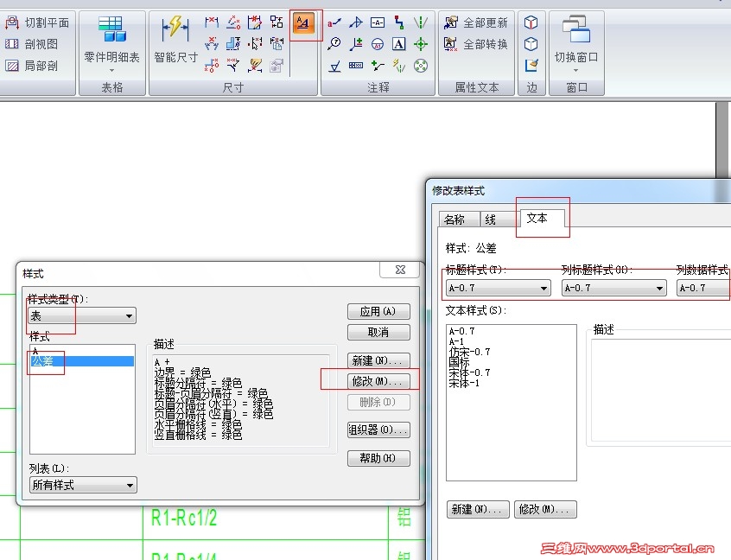
Task: Open the 样式类型 dropdown showing 表
Action: click(82, 316)
